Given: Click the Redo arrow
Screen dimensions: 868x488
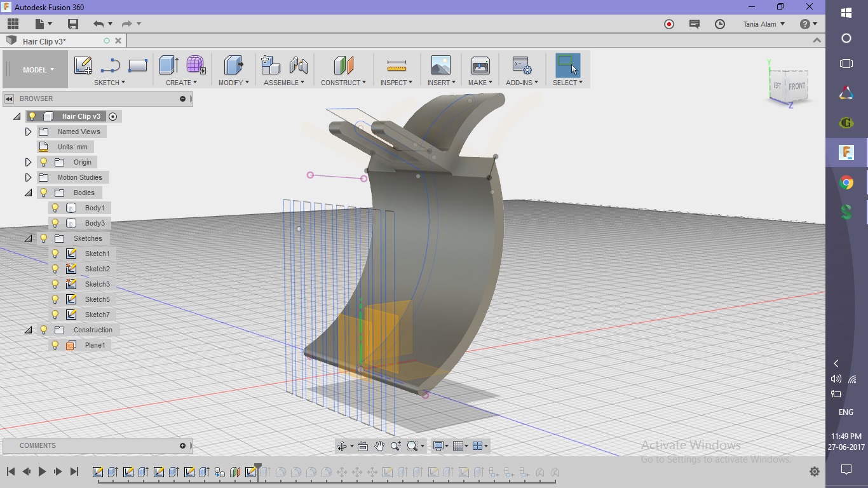Looking at the screenshot, I should point(126,24).
